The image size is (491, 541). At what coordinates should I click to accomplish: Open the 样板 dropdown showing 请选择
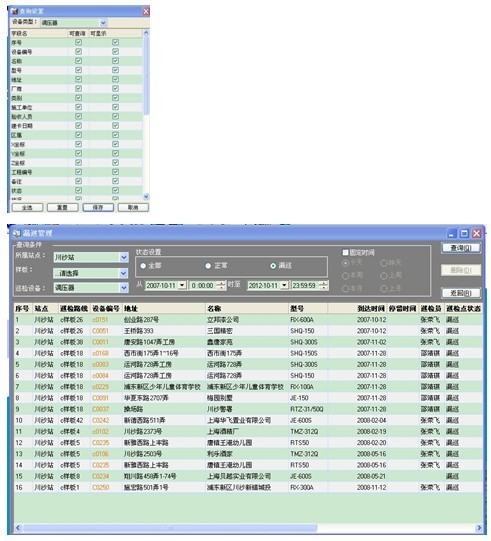124,273
